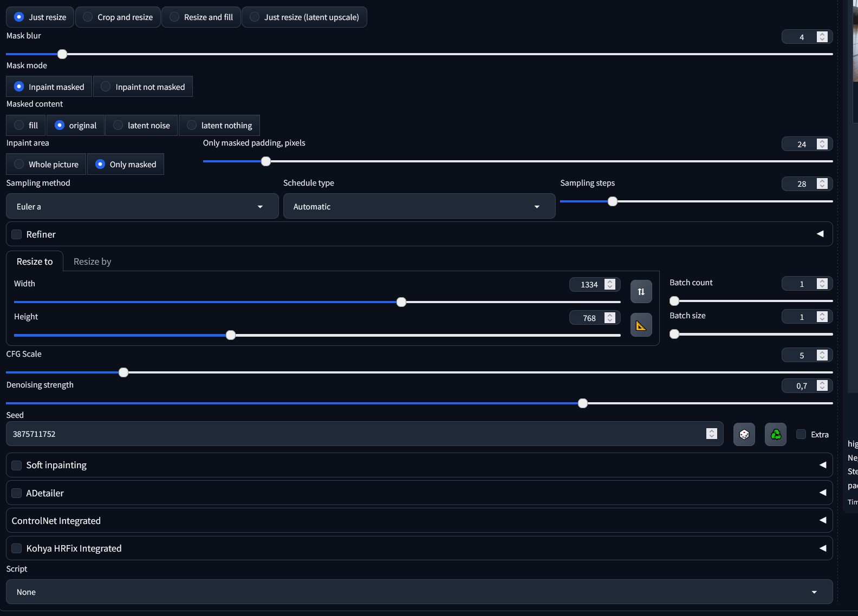Focus the Mask blur number field
858x616 pixels.
(x=807, y=37)
